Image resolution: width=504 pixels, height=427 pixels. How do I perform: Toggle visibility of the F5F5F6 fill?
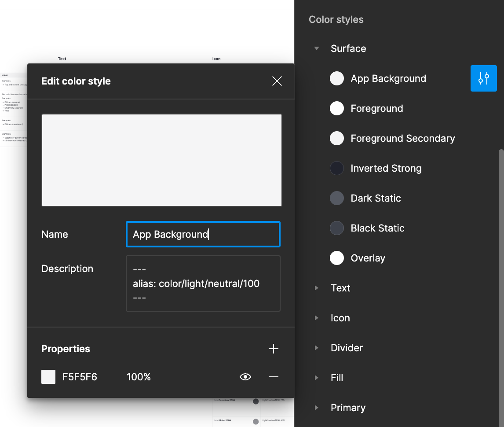pyautogui.click(x=245, y=377)
